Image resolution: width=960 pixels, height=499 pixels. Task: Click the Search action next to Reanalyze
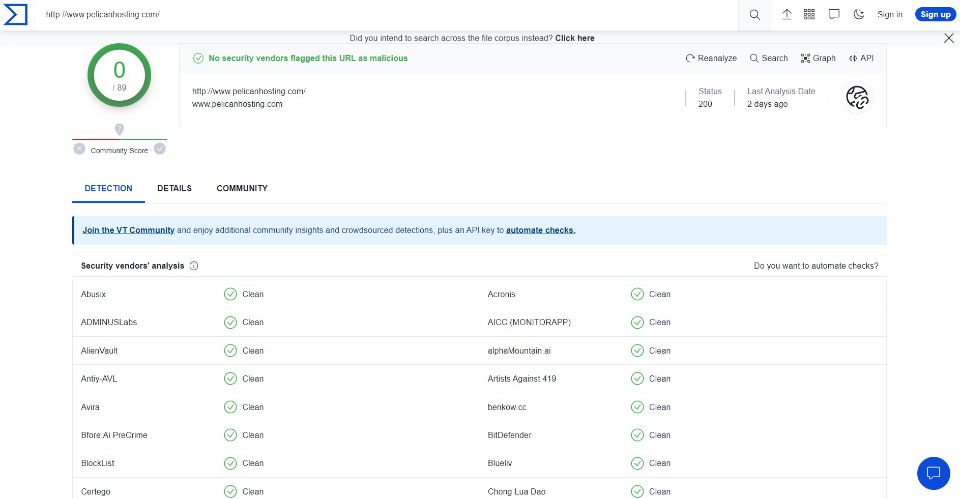coord(769,58)
